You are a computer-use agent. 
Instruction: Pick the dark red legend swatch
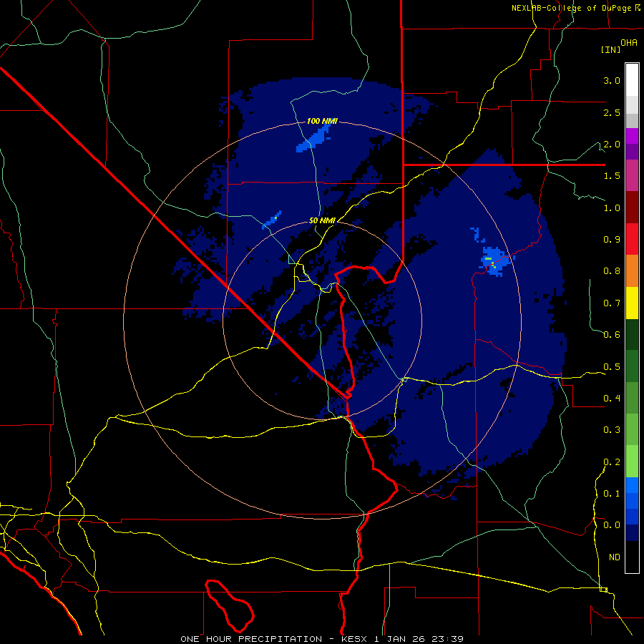pos(632,208)
